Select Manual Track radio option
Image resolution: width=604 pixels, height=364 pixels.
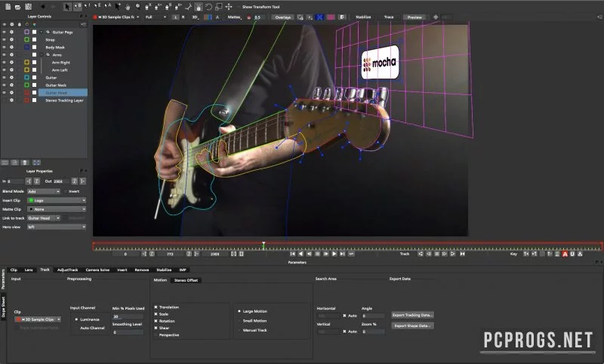pos(239,330)
